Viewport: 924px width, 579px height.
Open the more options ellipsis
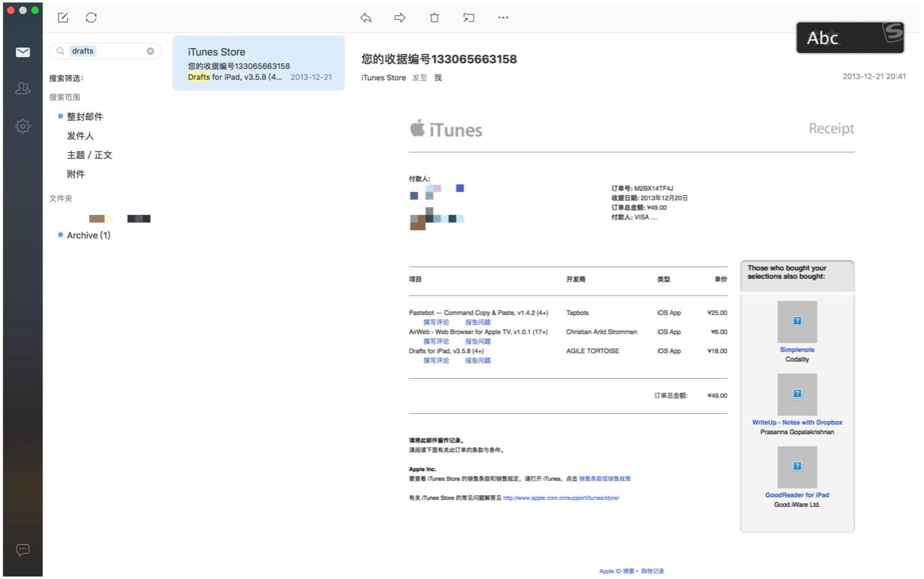point(503,17)
